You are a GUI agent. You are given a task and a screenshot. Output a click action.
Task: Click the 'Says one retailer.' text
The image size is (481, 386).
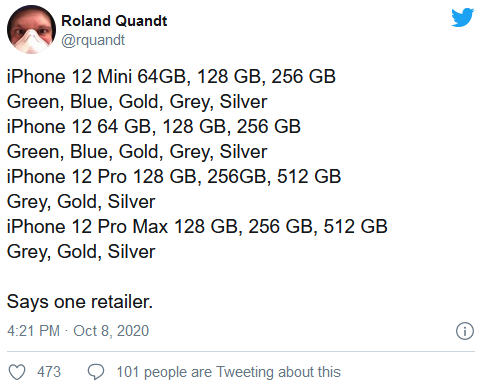80,302
